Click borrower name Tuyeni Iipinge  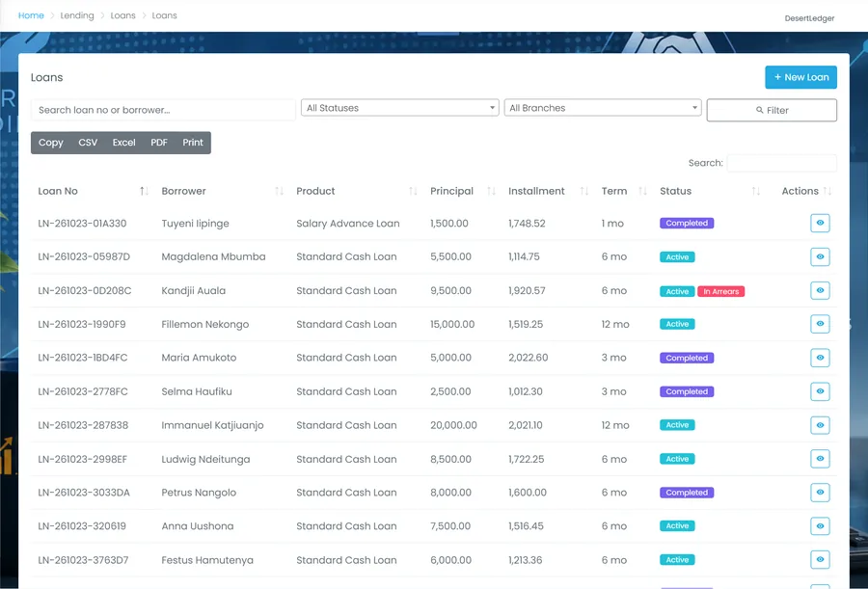[196, 224]
